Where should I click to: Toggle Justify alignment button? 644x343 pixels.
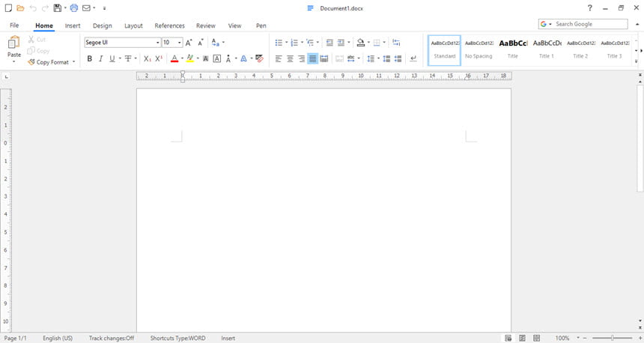(x=312, y=58)
